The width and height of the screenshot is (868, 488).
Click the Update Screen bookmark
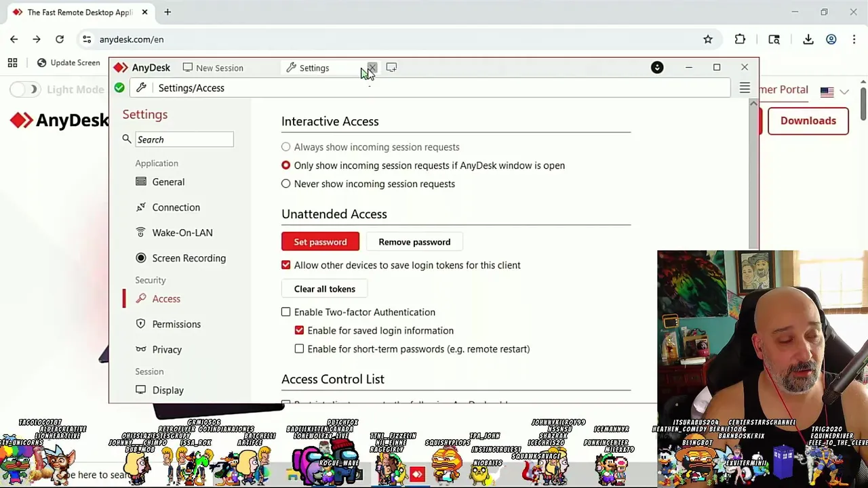pos(68,63)
